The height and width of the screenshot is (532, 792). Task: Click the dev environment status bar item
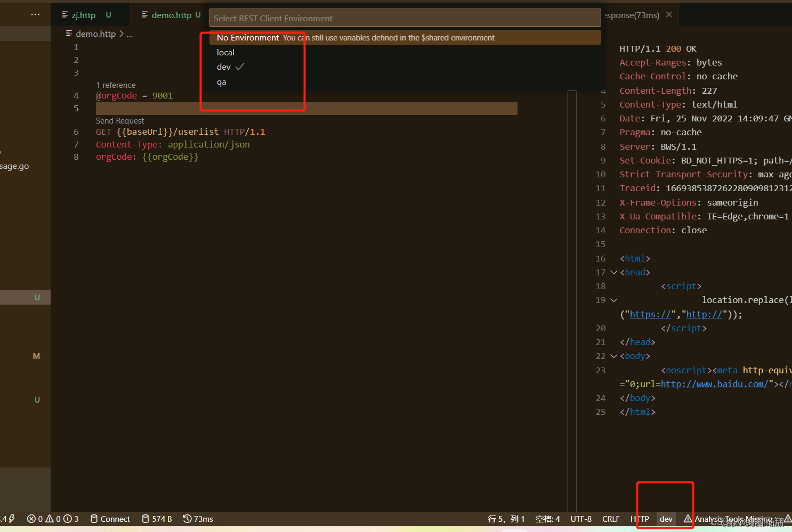[x=666, y=519]
